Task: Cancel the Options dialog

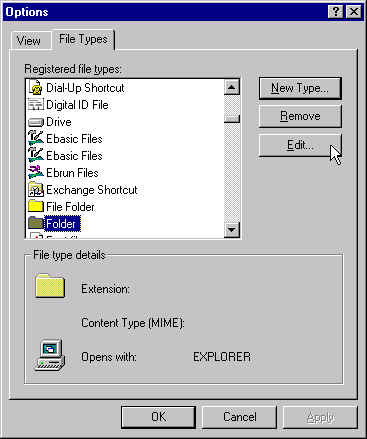Action: coord(239,417)
